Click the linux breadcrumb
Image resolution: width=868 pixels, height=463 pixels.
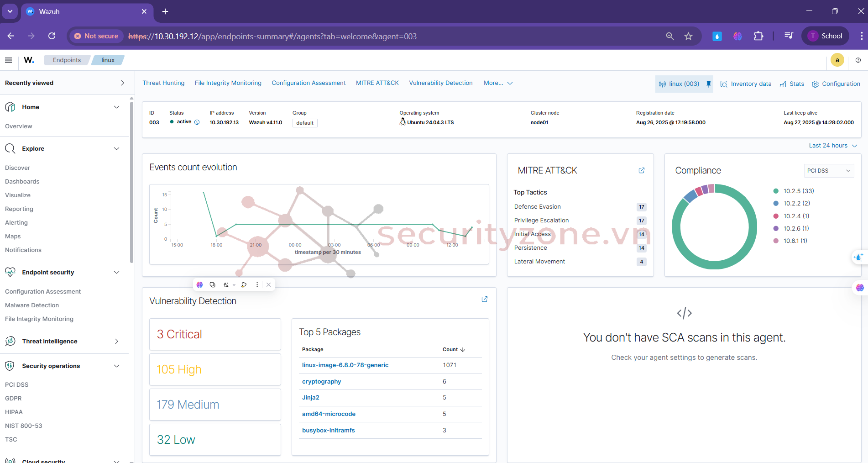(x=108, y=60)
